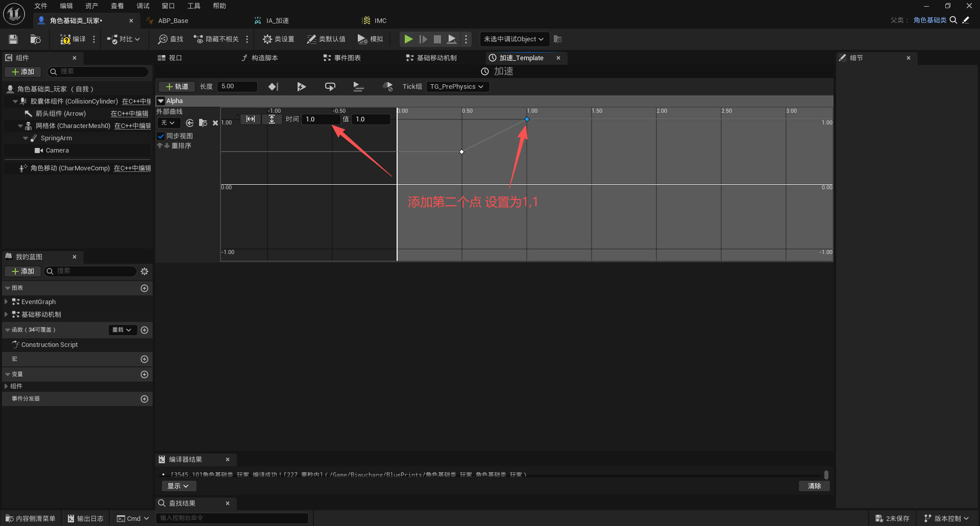Click the keyframe 时间 time field
This screenshot has height=526, width=980.
pyautogui.click(x=320, y=119)
